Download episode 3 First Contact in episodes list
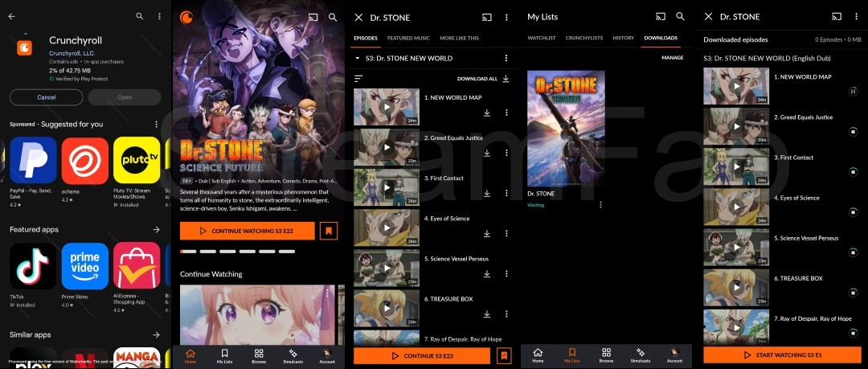Viewport: 868px width, 369px height. point(487,194)
